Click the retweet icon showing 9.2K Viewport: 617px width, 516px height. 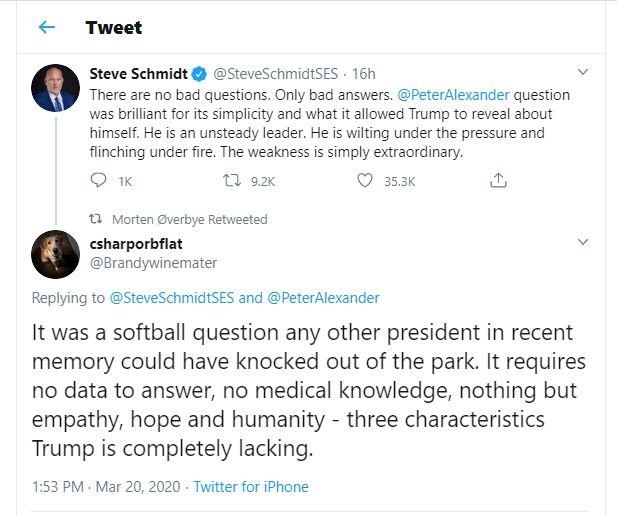(230, 181)
